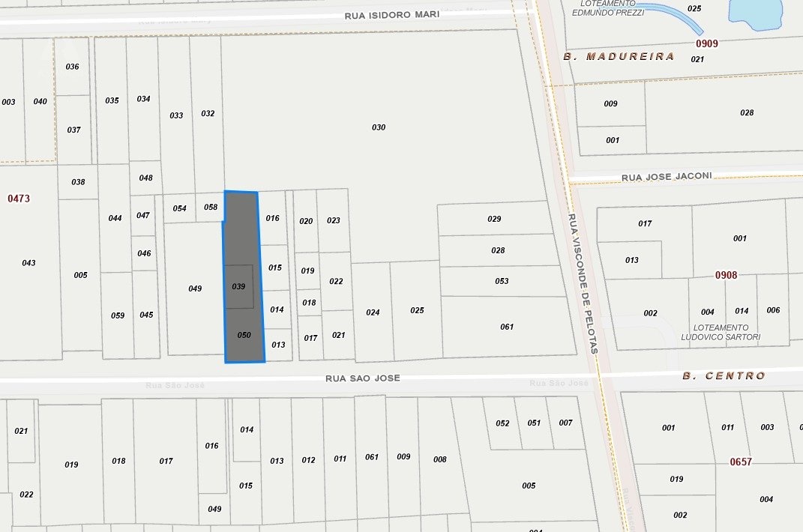Screen dimensions: 803x532
Task: Select block number 0909
Action: coord(706,43)
